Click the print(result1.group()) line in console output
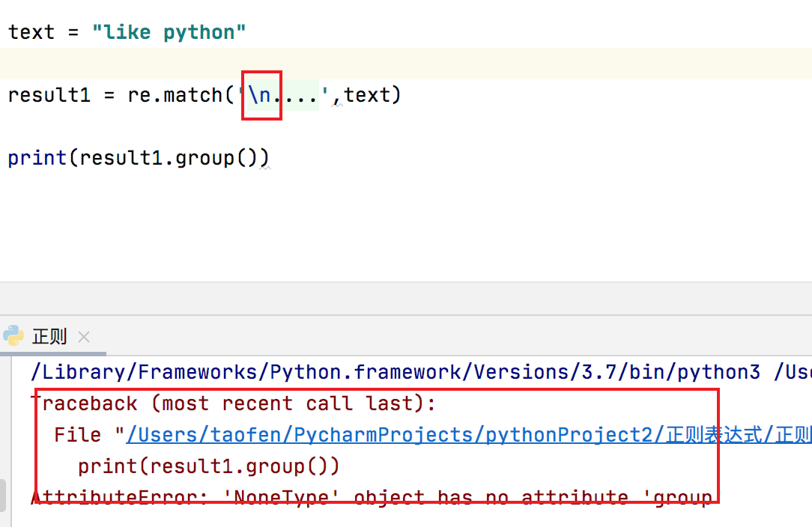 tap(209, 466)
